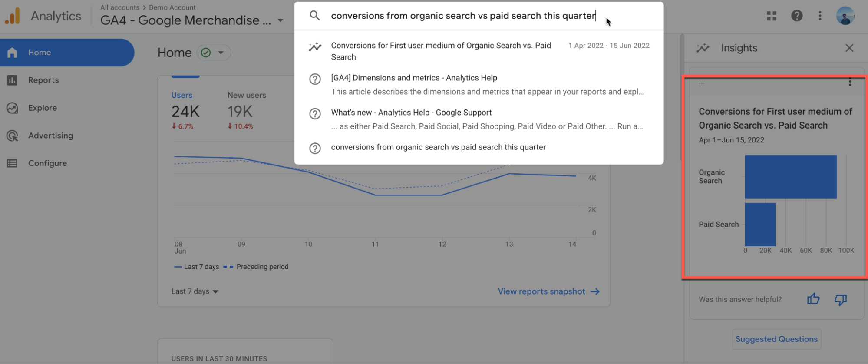Image resolution: width=868 pixels, height=364 pixels.
Task: Click Demo Account breadcrumb
Action: tap(172, 7)
